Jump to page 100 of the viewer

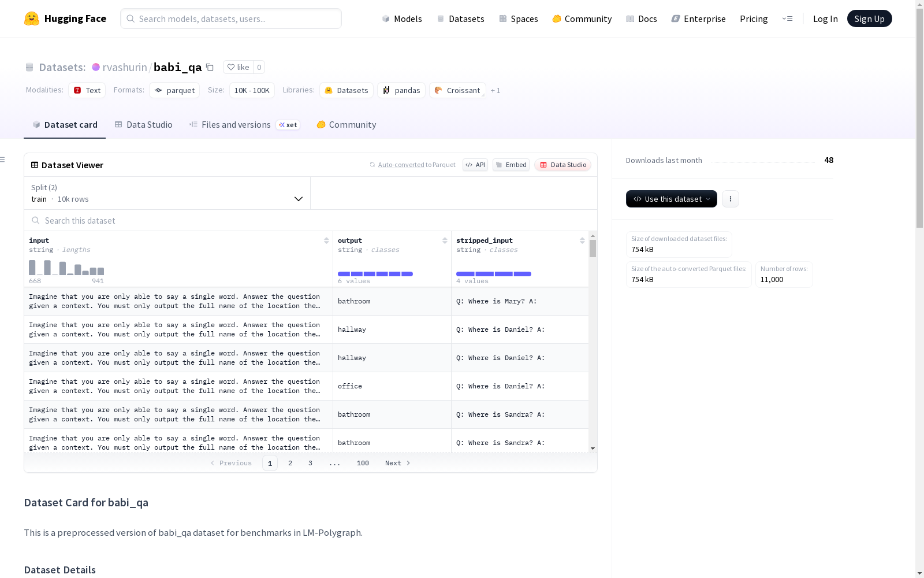[x=363, y=463]
